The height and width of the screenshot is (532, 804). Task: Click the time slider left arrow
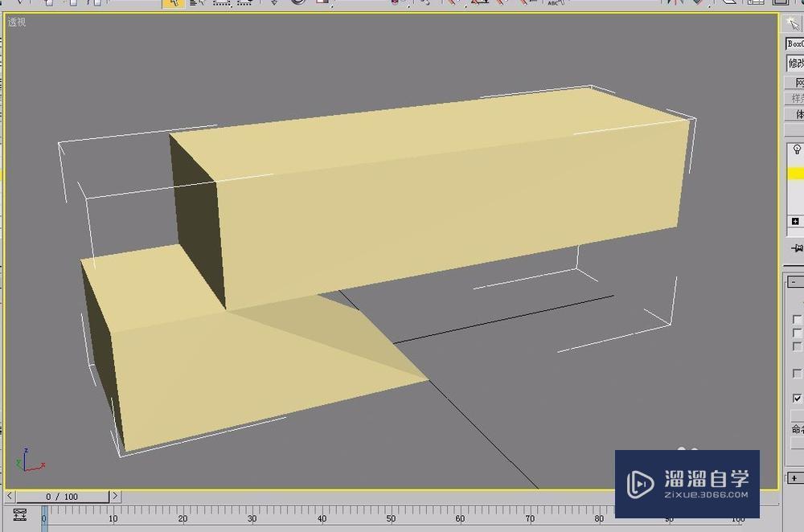tap(8, 497)
